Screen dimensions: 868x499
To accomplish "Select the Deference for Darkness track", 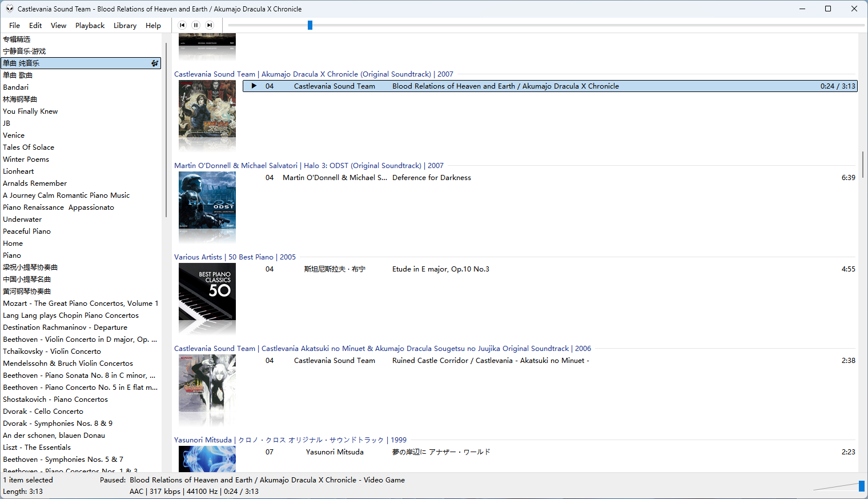I will coord(549,178).
